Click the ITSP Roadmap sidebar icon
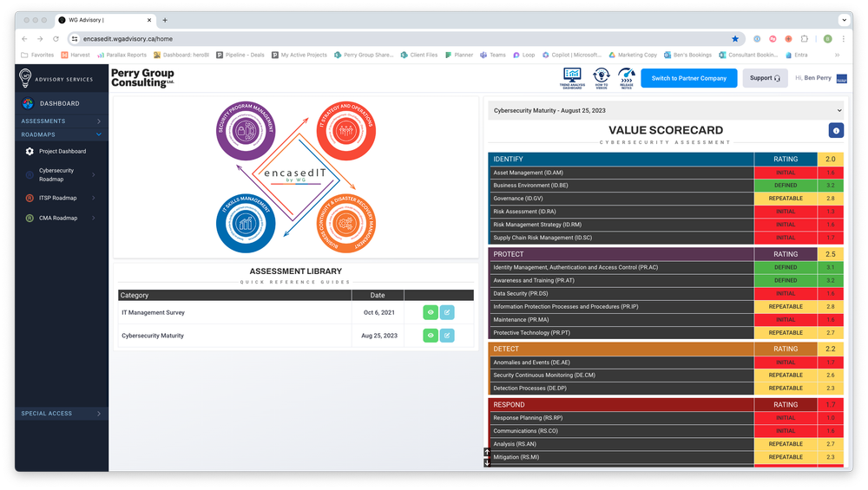This screenshot has height=490, width=868. (x=30, y=198)
